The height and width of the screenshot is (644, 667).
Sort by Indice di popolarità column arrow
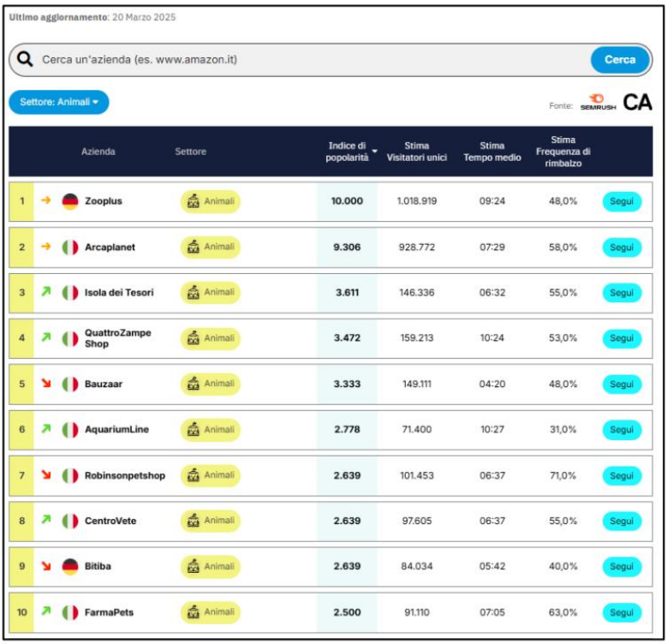375,151
